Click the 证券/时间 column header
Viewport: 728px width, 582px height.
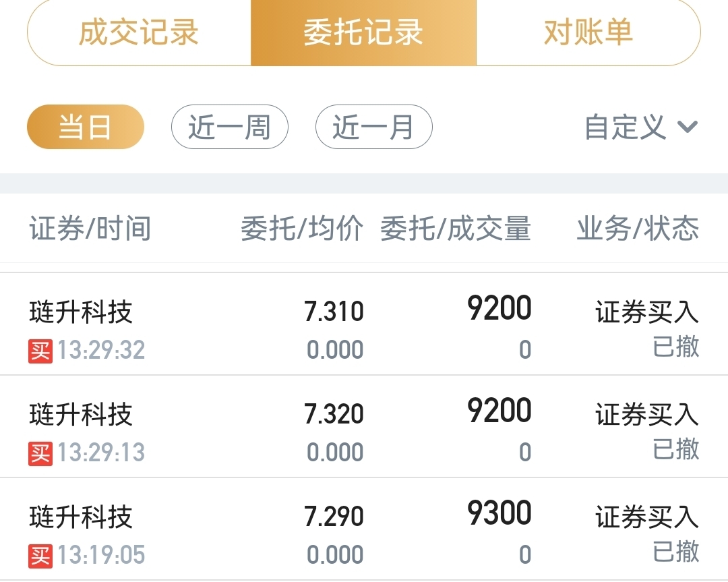90,229
